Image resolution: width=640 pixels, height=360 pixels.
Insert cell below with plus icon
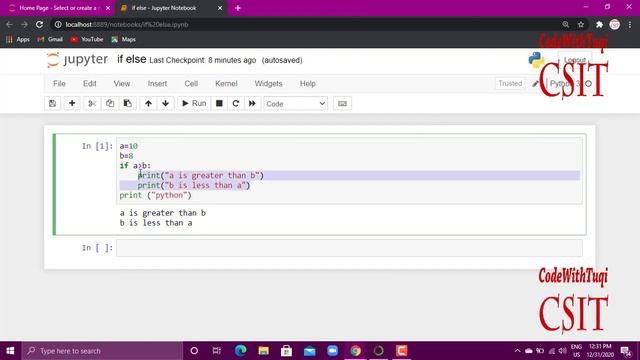(x=72, y=104)
